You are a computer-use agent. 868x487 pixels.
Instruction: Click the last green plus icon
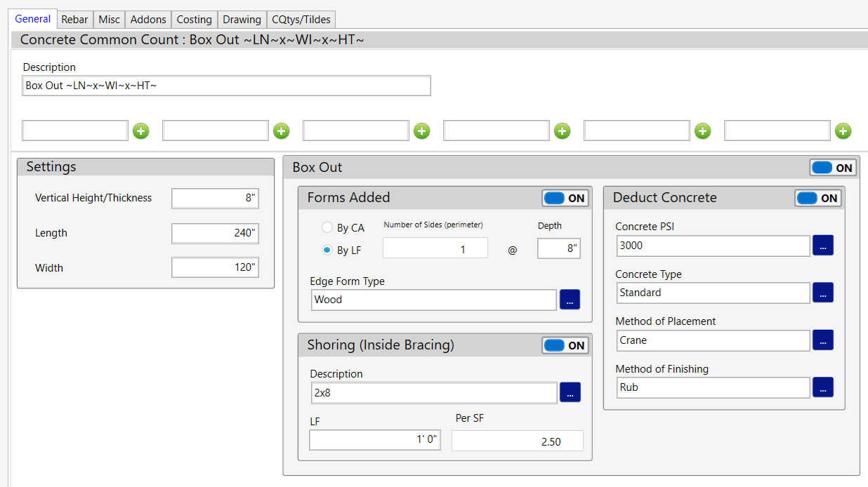click(x=843, y=131)
